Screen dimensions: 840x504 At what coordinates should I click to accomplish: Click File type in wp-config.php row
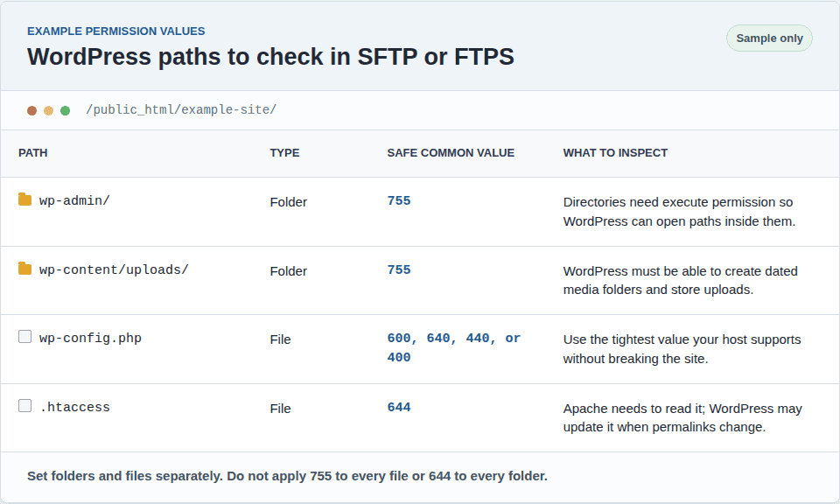(x=280, y=339)
